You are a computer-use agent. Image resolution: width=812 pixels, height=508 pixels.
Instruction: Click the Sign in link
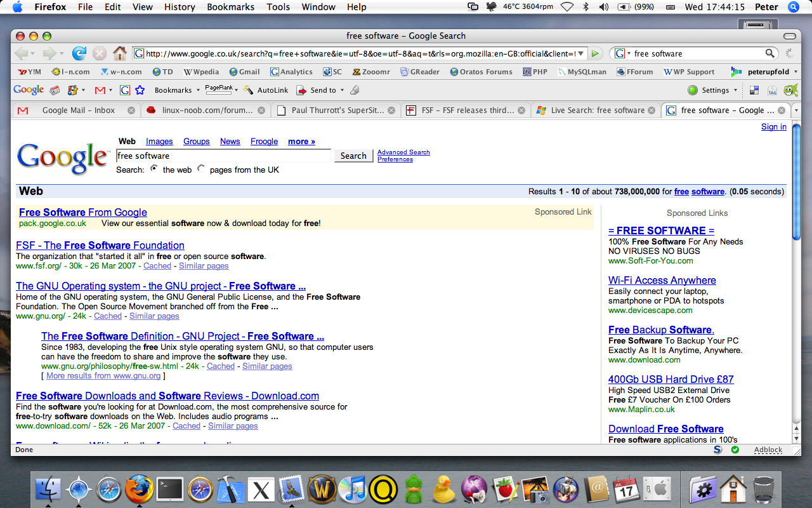click(774, 127)
